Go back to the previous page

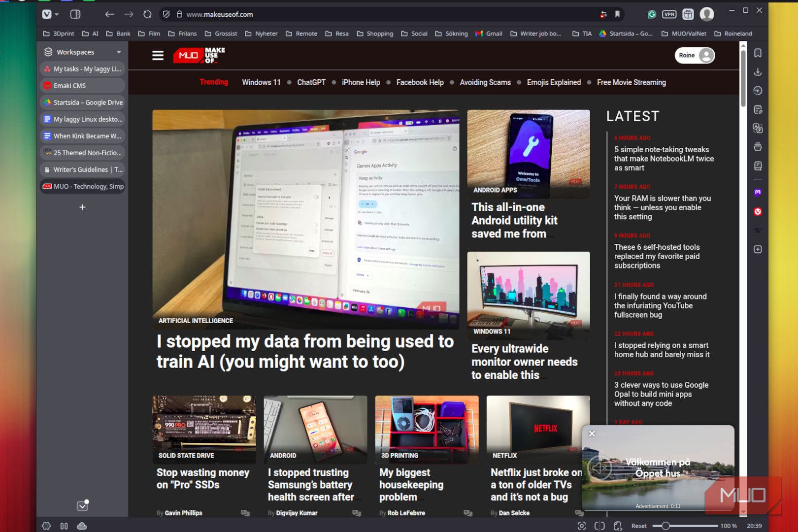[109, 14]
